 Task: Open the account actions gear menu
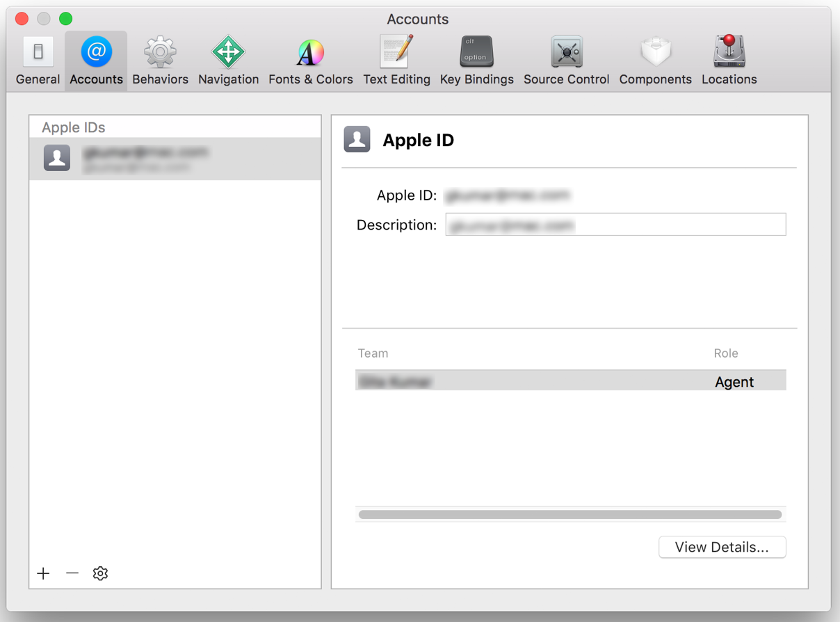click(100, 573)
